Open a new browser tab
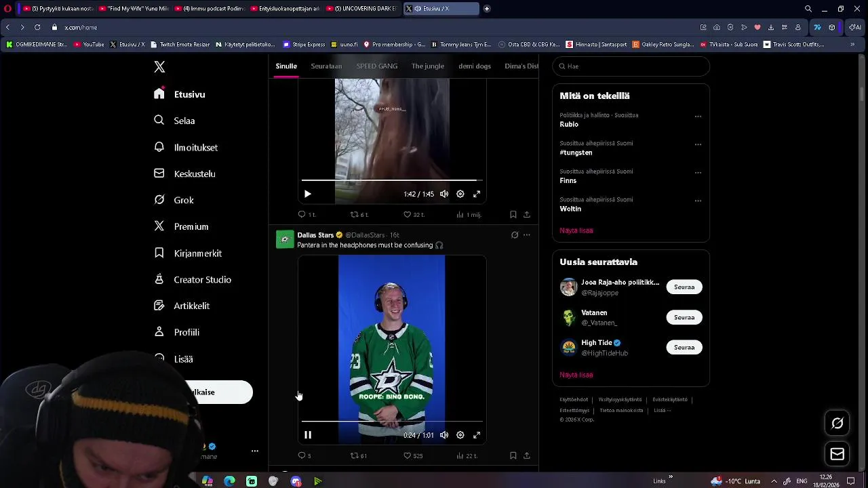The width and height of the screenshot is (868, 488). coord(486,9)
